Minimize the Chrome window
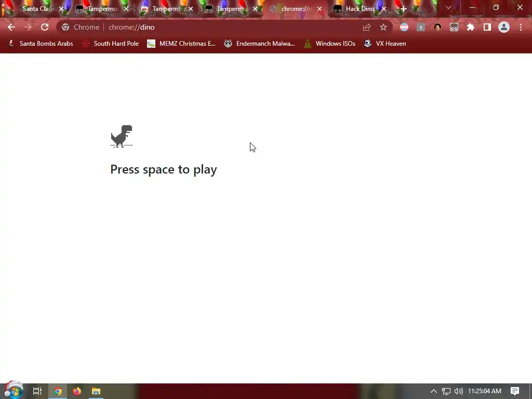This screenshot has height=399, width=532. [472, 7]
